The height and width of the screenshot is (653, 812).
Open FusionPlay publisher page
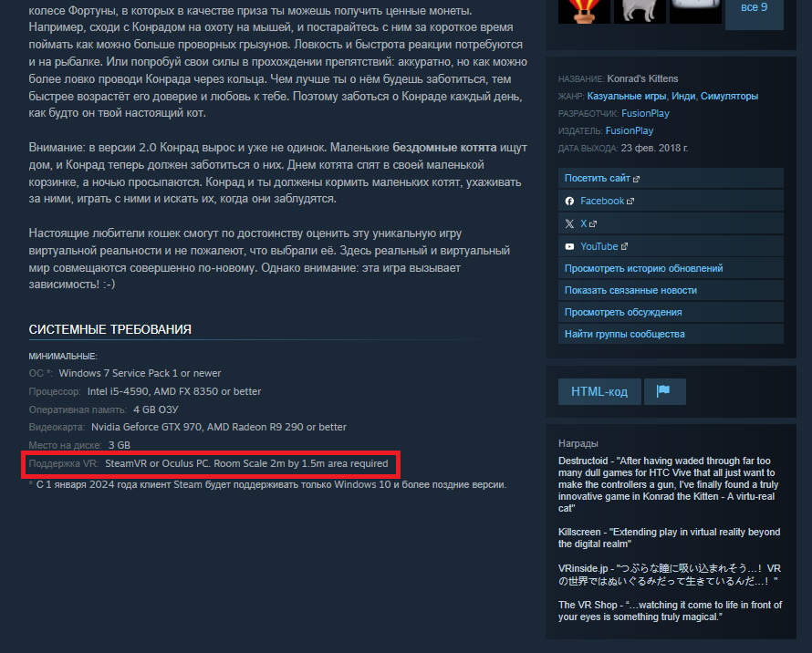pyautogui.click(x=630, y=131)
